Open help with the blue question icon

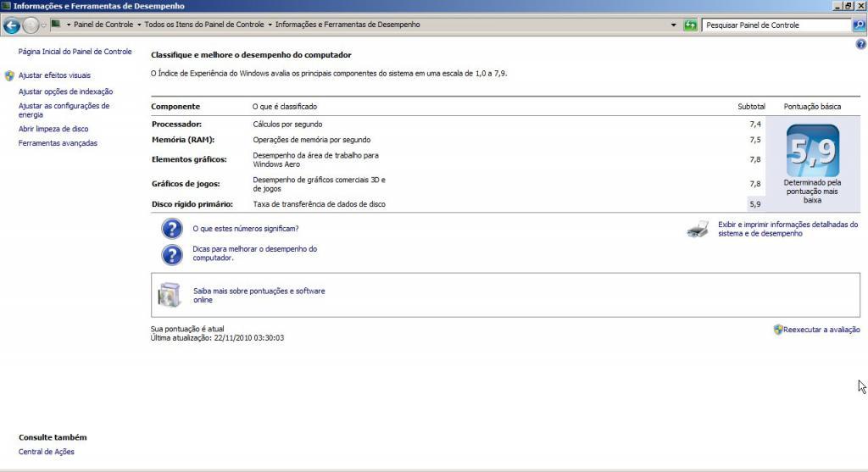861,45
